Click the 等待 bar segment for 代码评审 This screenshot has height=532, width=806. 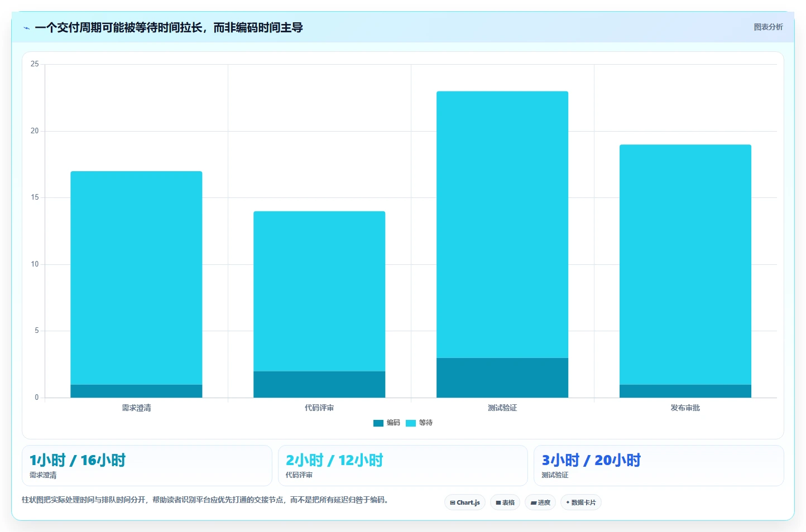coord(319,291)
